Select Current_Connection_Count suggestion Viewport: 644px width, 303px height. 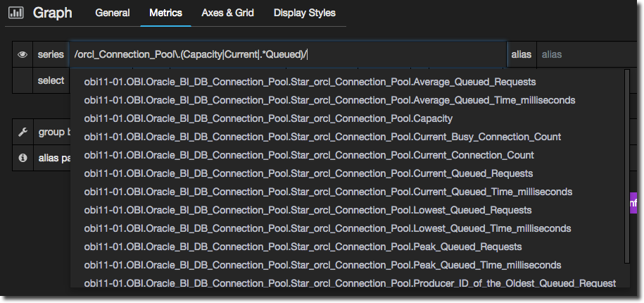point(309,155)
